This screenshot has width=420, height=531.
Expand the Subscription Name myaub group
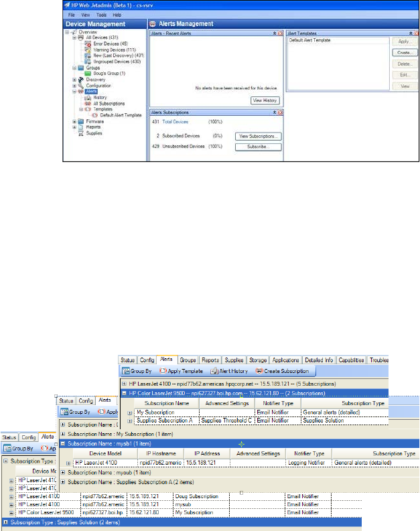pos(63,473)
